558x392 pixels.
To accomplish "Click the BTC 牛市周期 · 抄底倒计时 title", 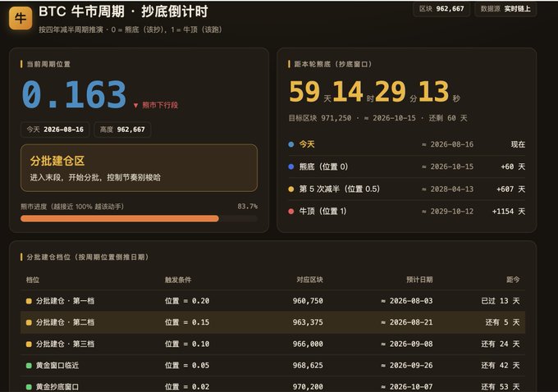I will (123, 11).
